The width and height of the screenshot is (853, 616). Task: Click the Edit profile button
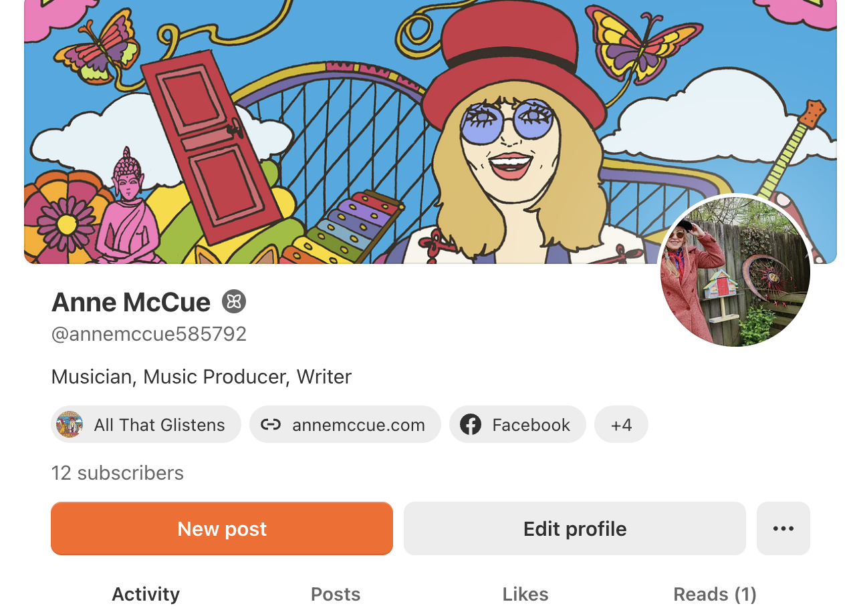coord(574,528)
